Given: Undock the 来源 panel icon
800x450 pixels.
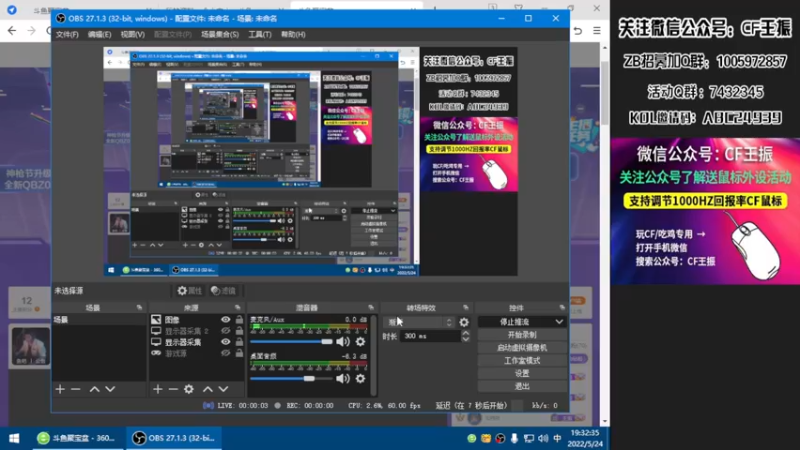Looking at the screenshot, I should pos(238,308).
